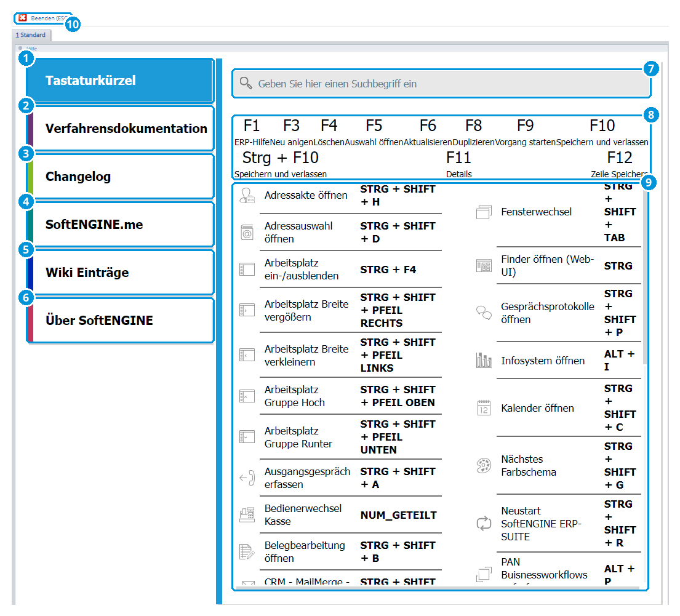The image size is (680, 616).
Task: Click the F5 Auswahl öffnen shortcut
Action: 374,133
